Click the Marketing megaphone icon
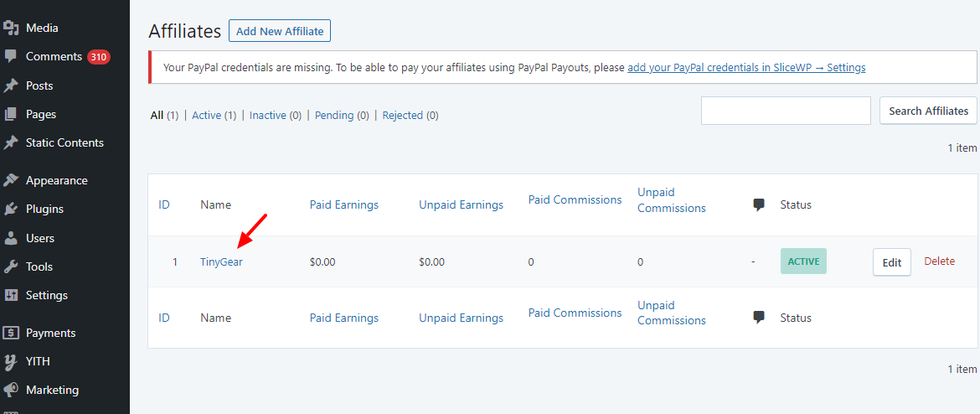Screen dimensions: 980x414 pos(11,390)
